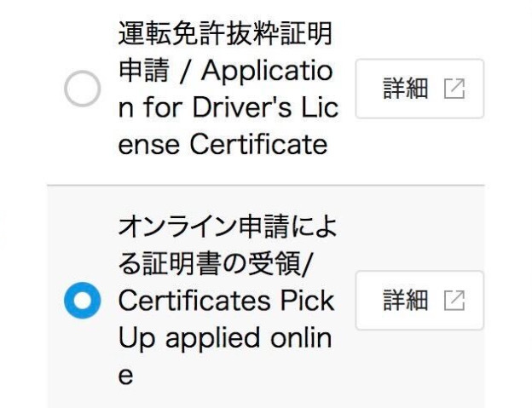The image size is (532, 408).
Task: Click the オンライン申請による証明書の受領 label text
Action: (x=227, y=228)
